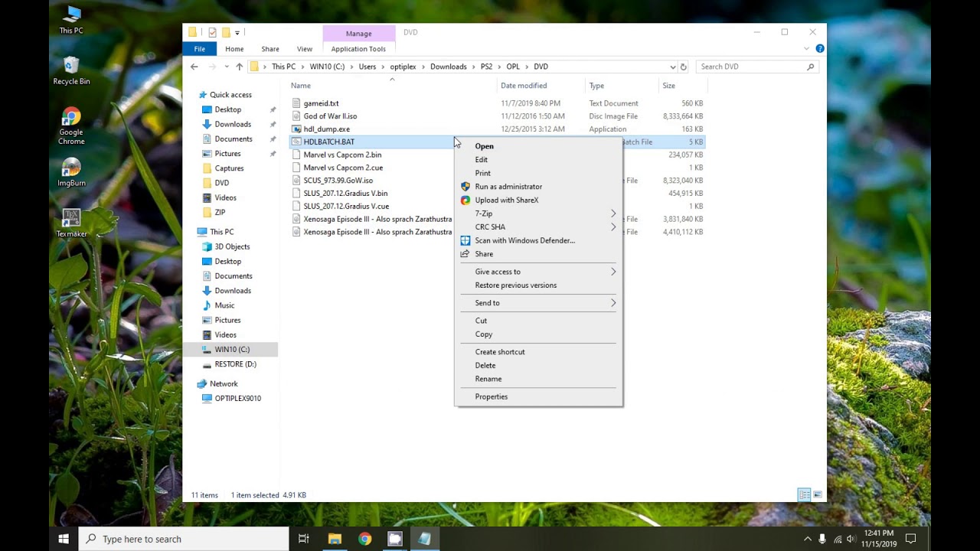Viewport: 980px width, 551px height.
Task: Click Rename in the context menu
Action: point(538,379)
